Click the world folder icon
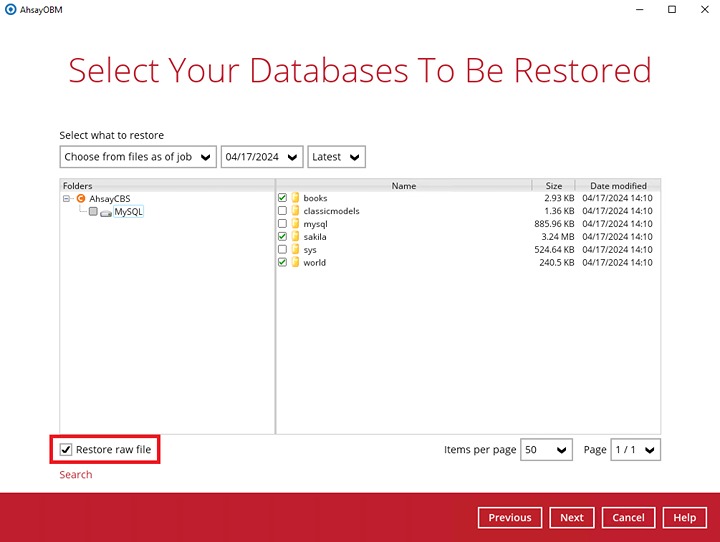 295,262
